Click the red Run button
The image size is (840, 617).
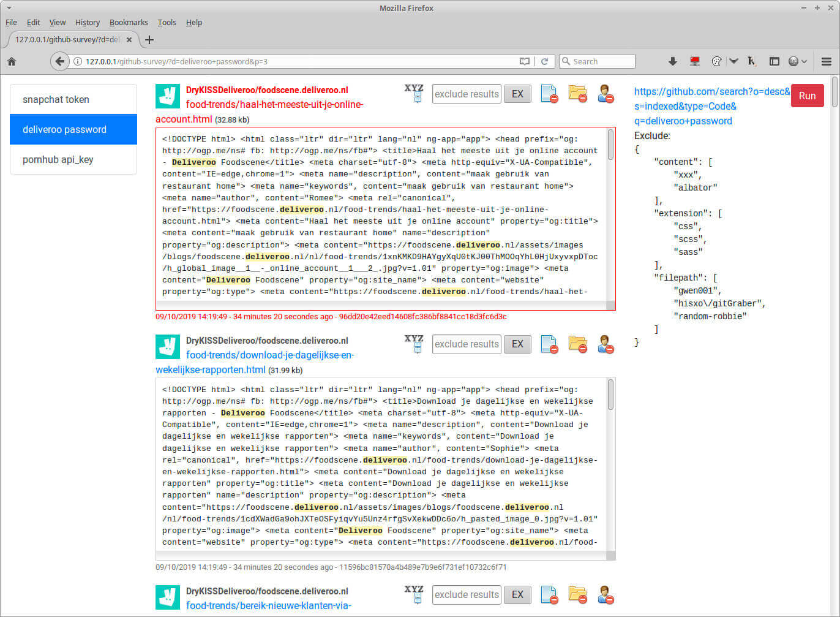click(807, 96)
